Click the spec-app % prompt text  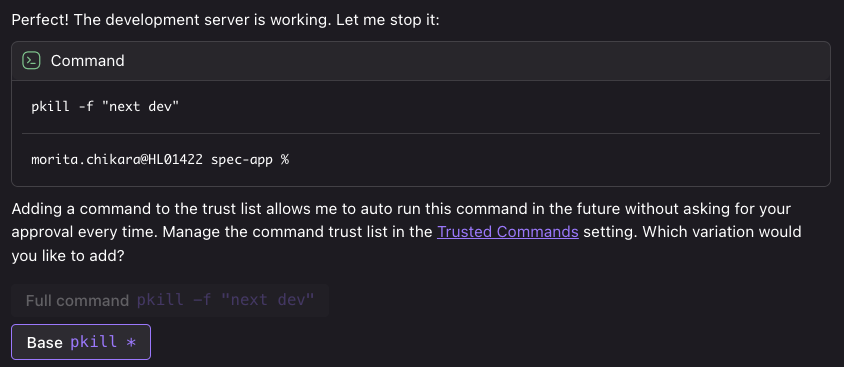tap(250, 159)
